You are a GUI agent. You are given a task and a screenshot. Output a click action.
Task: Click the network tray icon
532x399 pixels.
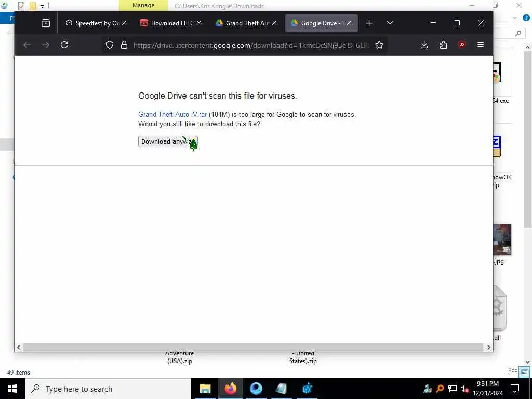coord(453,389)
